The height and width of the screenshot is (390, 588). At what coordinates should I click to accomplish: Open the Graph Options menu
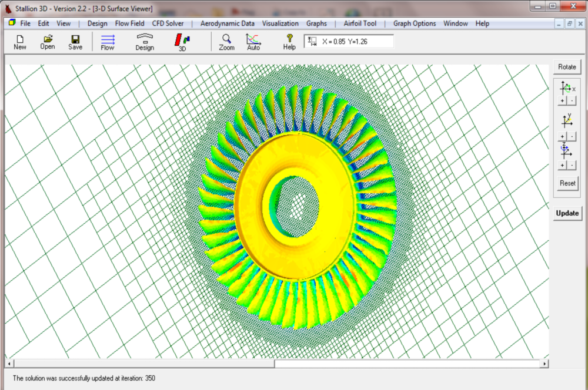[415, 23]
